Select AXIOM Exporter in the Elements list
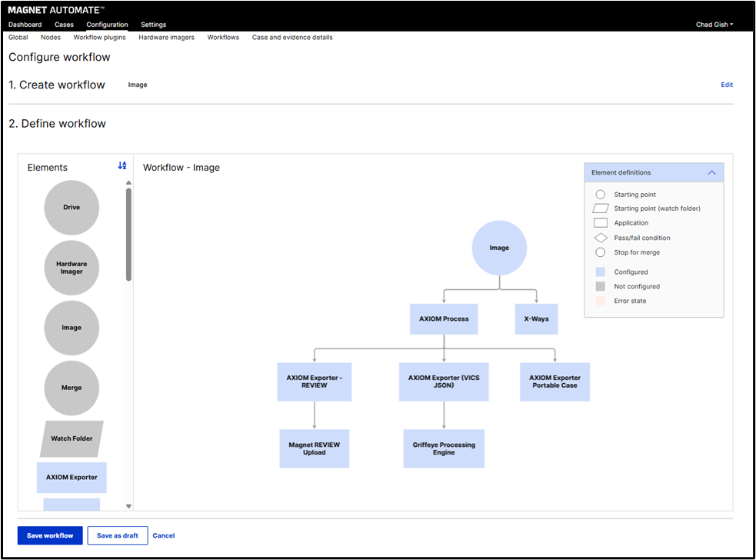756x560 pixels. [72, 477]
